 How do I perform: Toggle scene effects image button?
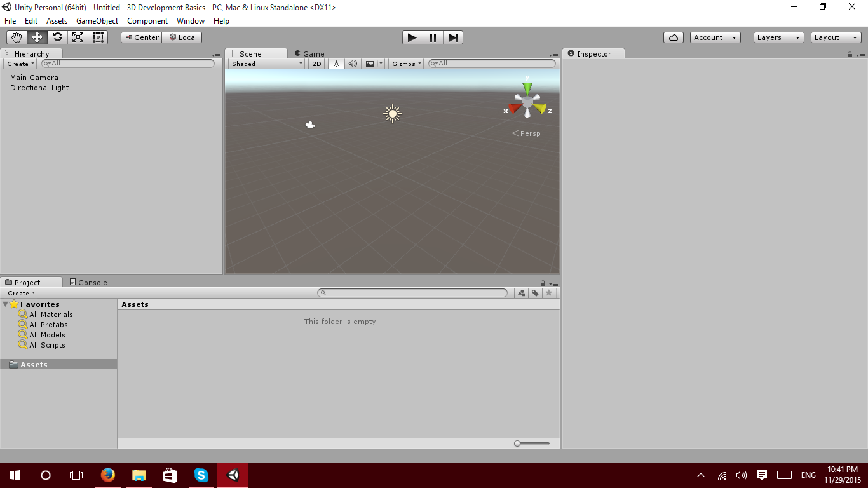coord(370,64)
